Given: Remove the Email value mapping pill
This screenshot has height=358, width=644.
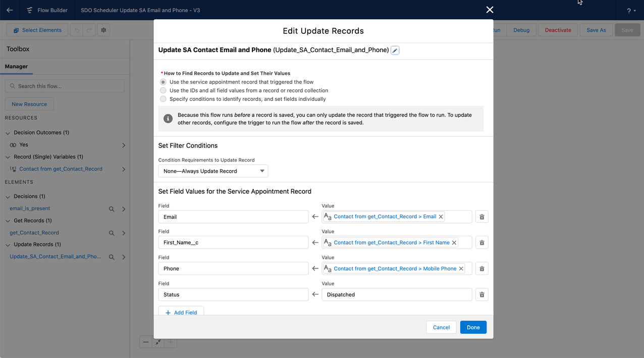Looking at the screenshot, I should [x=441, y=216].
